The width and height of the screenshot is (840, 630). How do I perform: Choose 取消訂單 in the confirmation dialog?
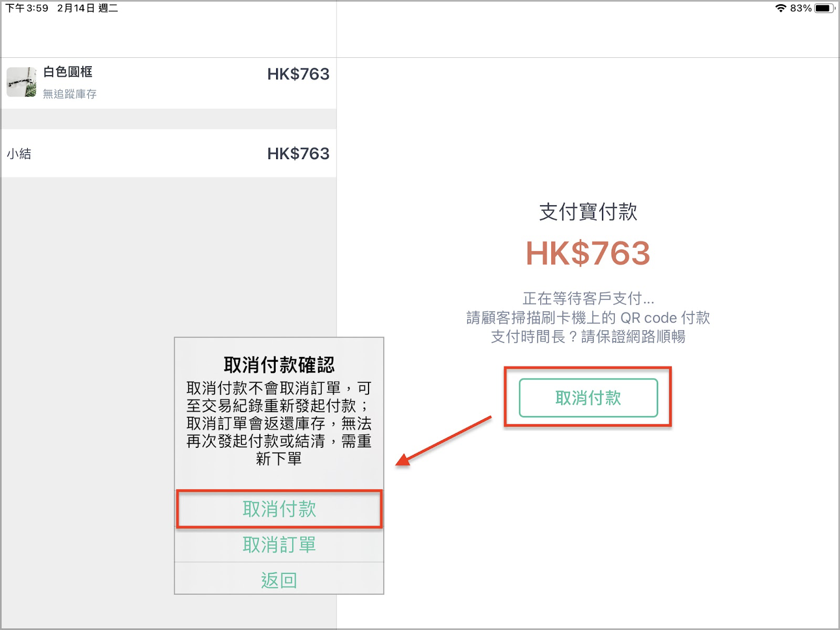tap(279, 545)
